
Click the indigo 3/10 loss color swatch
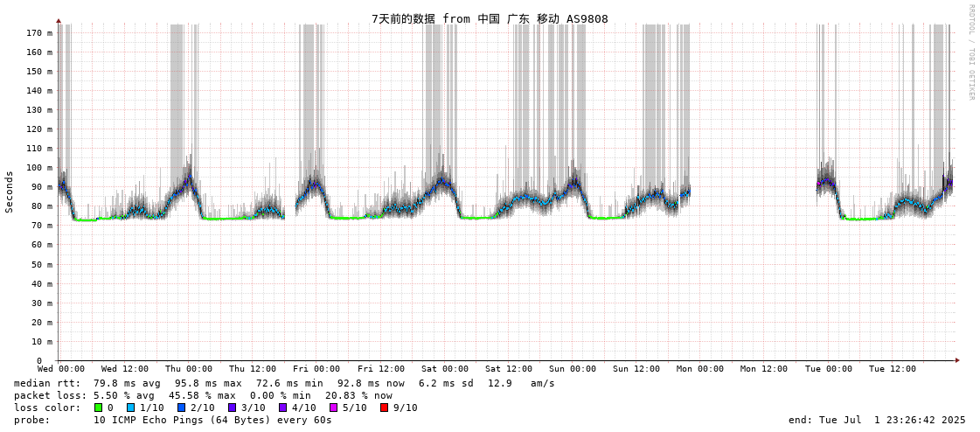point(232,408)
